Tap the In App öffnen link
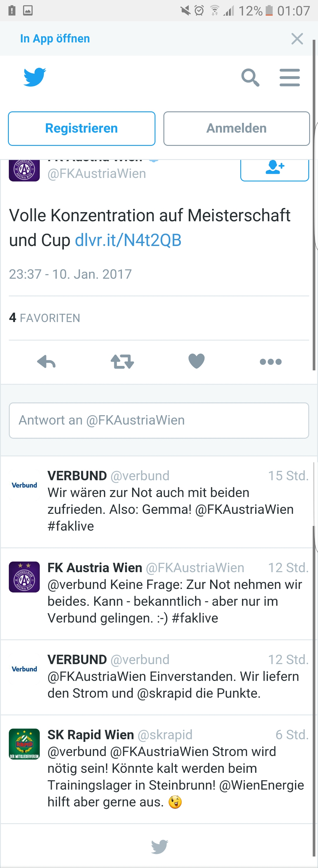The width and height of the screenshot is (318, 868). pos(55,39)
